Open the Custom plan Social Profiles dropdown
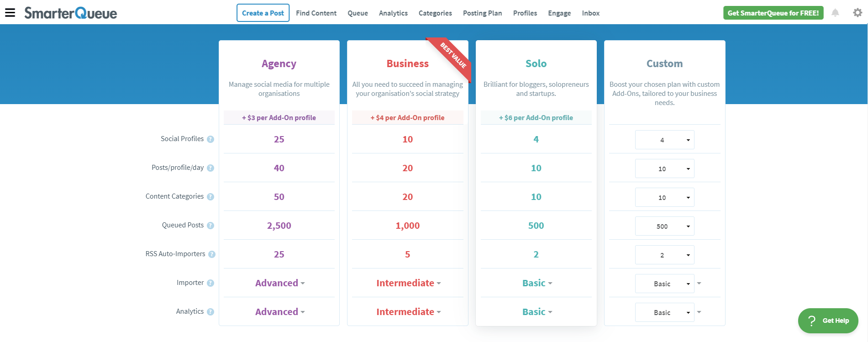868x342 pixels. pos(664,140)
